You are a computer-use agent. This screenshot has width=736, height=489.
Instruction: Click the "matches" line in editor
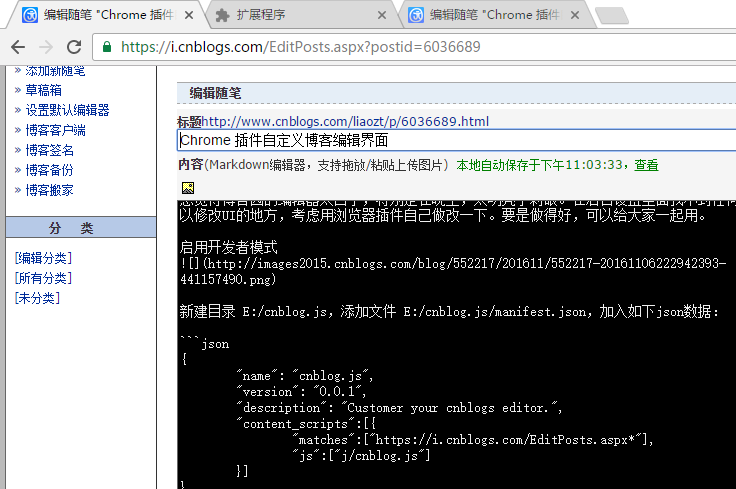tap(474, 440)
